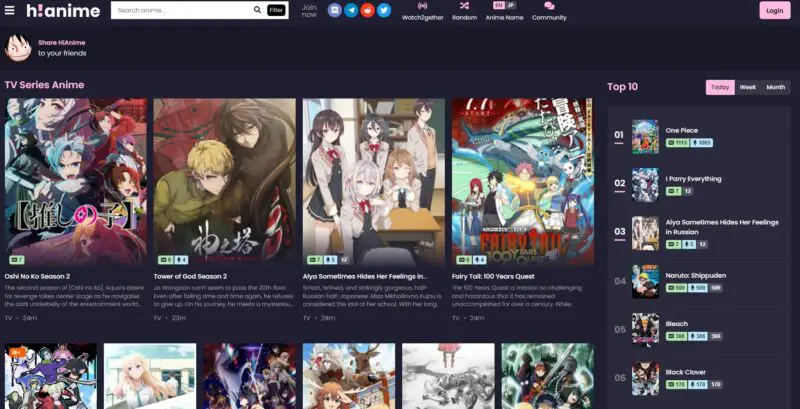Select the Today tab in Top 10

point(720,87)
